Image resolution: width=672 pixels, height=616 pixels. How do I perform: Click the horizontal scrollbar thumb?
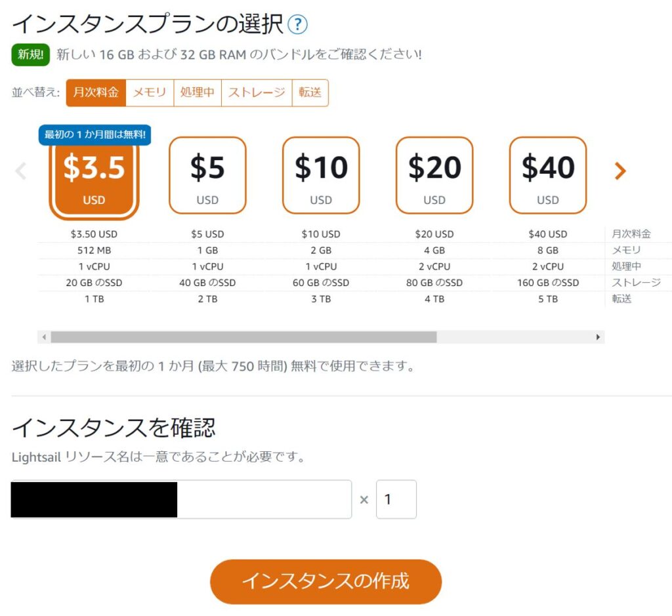pyautogui.click(x=243, y=337)
